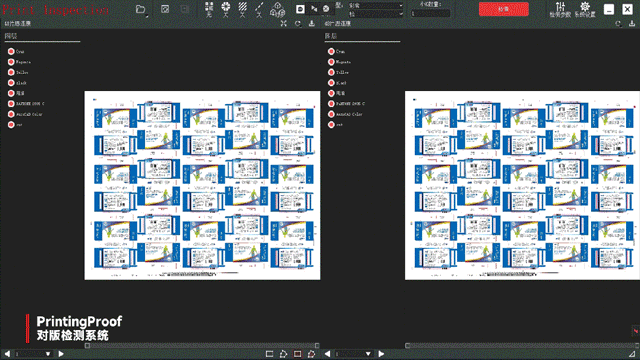Toggle PANTONE spot color in right panel
This screenshot has height=360, width=640.
(x=331, y=104)
